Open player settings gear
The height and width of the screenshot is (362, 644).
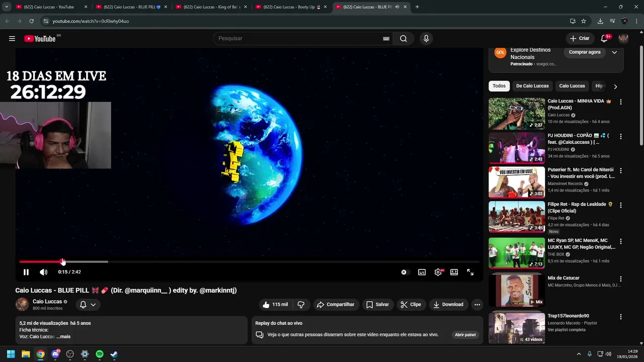pyautogui.click(x=438, y=272)
